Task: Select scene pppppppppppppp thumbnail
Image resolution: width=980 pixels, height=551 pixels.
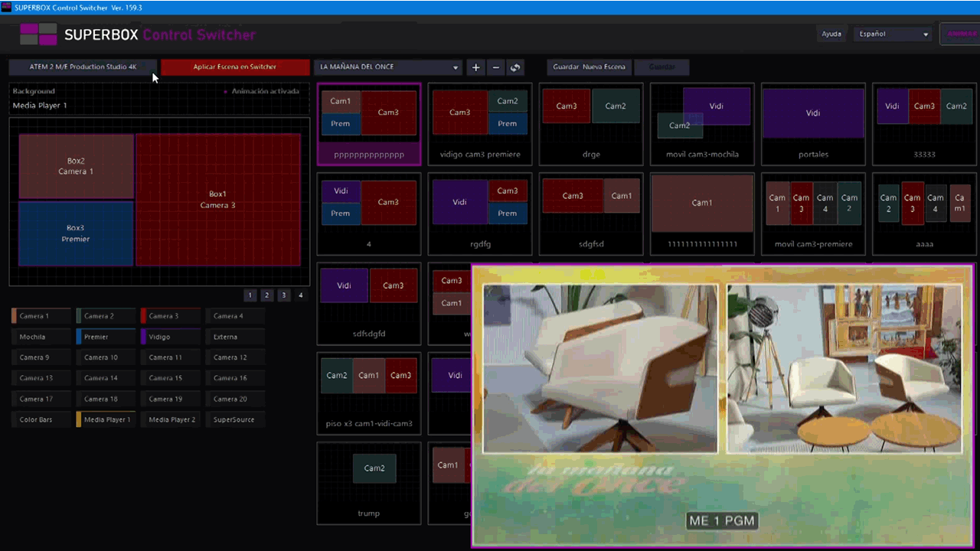Action: point(369,124)
